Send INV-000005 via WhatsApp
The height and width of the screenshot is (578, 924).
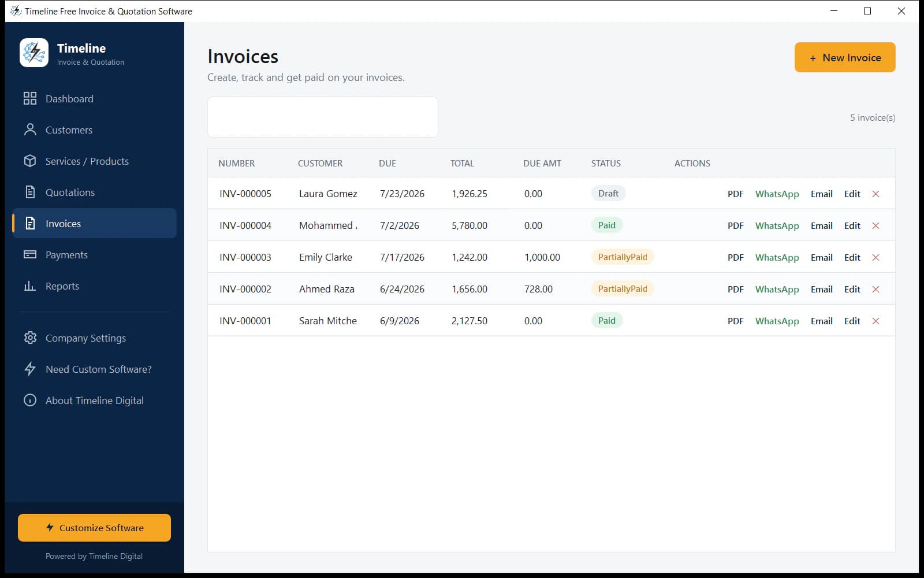(x=777, y=194)
